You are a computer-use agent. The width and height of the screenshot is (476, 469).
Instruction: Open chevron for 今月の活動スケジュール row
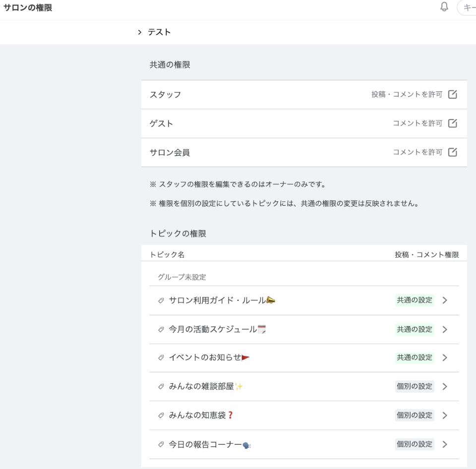445,329
